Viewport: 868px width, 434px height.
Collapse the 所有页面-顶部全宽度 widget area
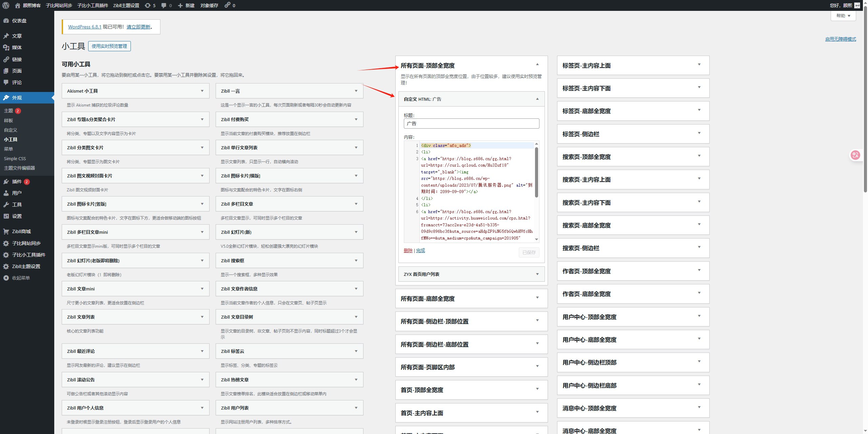537,64
